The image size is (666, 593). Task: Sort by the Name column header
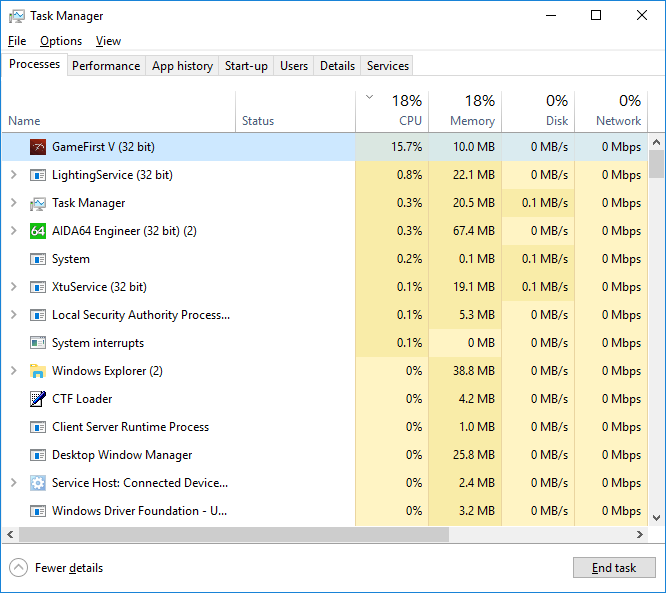tap(119, 112)
